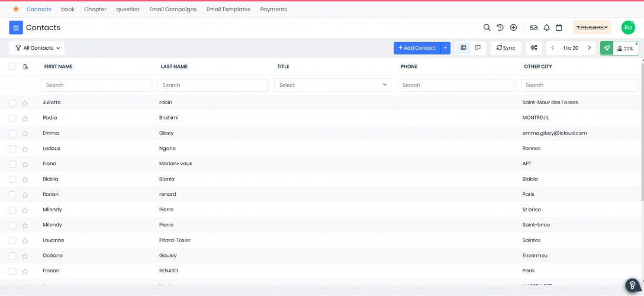Open the Email Templates tab
This screenshot has width=644, height=296.
(228, 9)
